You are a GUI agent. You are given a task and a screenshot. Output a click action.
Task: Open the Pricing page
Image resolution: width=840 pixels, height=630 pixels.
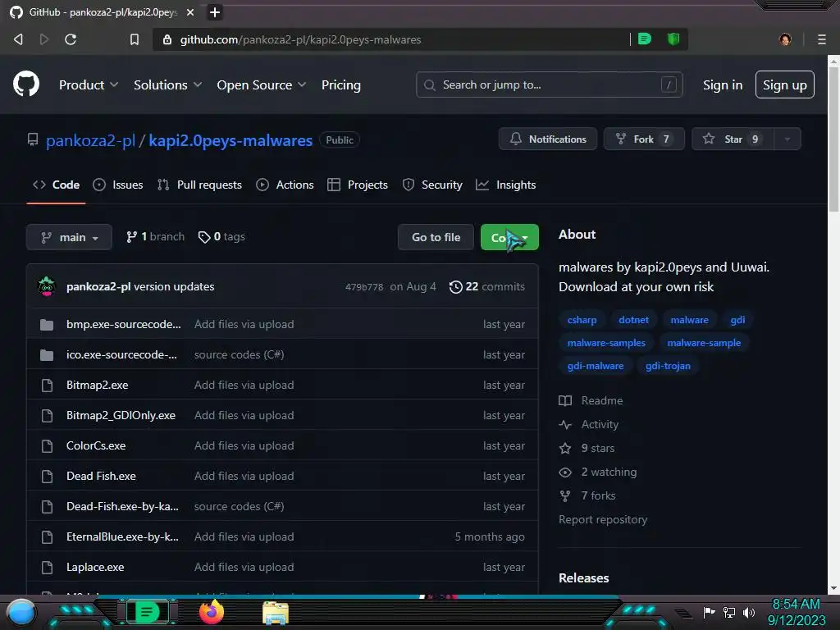[340, 84]
